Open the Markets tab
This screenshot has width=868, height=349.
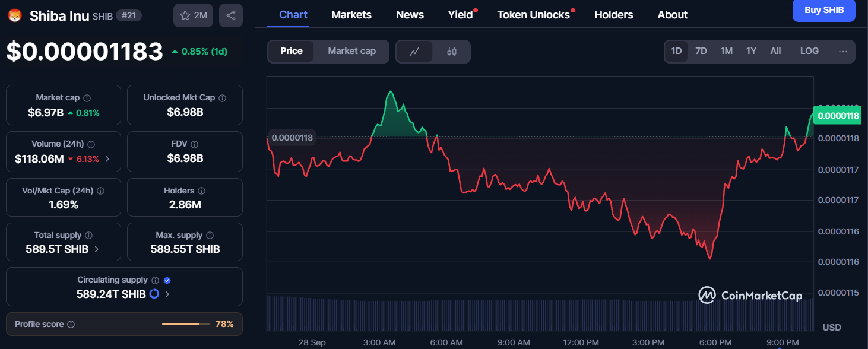[351, 15]
